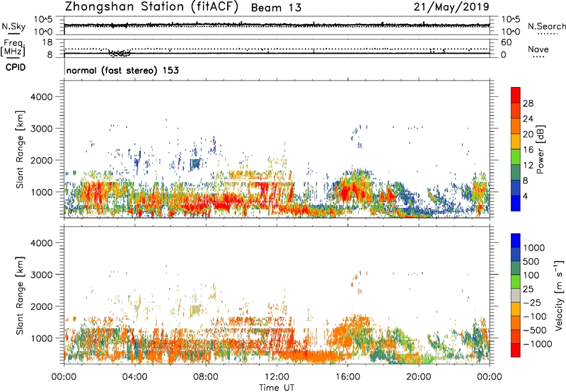Screen dimensions: 566x392
Task: Click the 'Power [dB]' color bar label
Action: click(540, 149)
